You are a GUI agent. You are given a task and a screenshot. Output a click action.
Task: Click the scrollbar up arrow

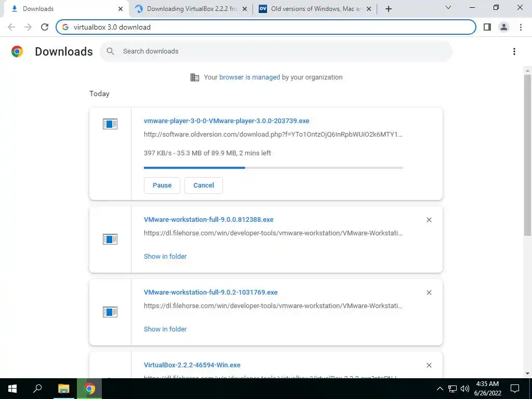pyautogui.click(x=527, y=71)
